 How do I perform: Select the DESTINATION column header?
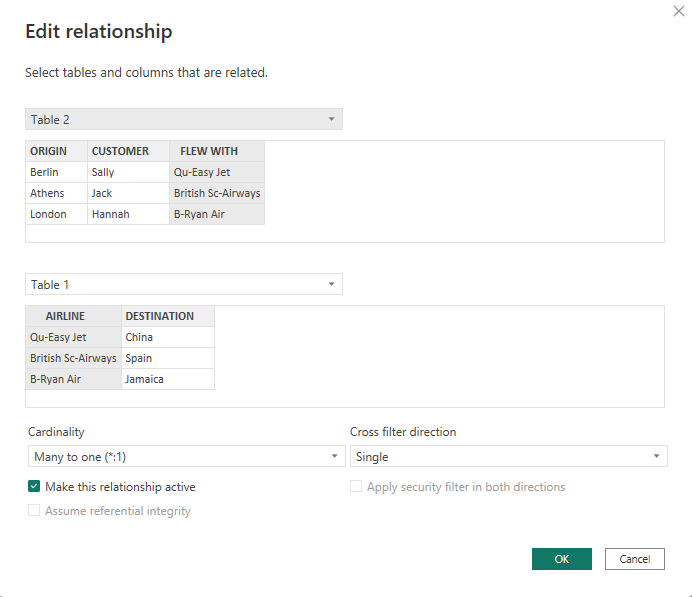tap(160, 316)
